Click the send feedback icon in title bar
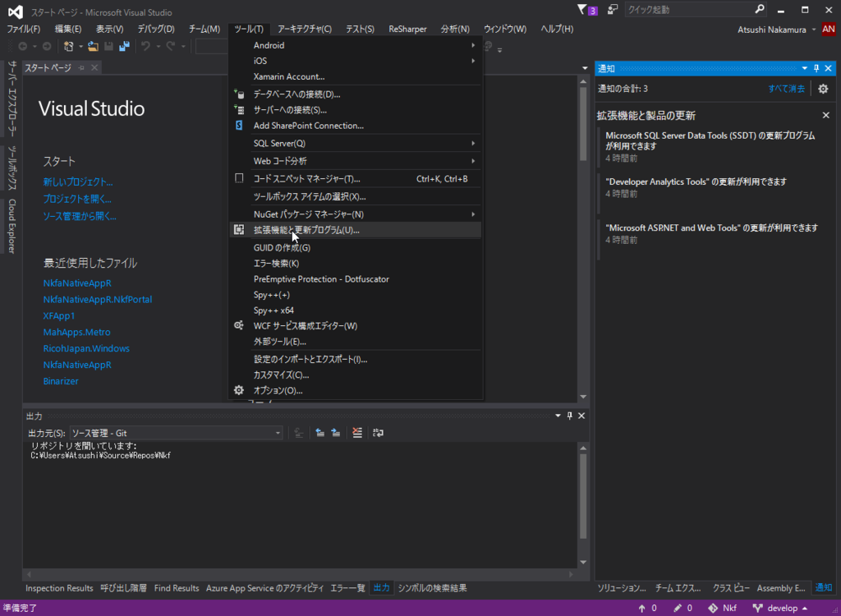The image size is (841, 616). coord(612,10)
